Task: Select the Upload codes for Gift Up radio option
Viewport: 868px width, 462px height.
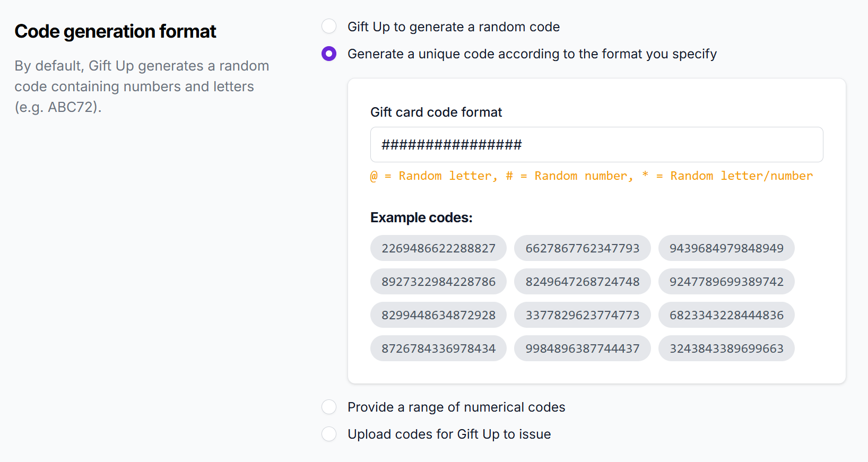Action: (x=329, y=434)
